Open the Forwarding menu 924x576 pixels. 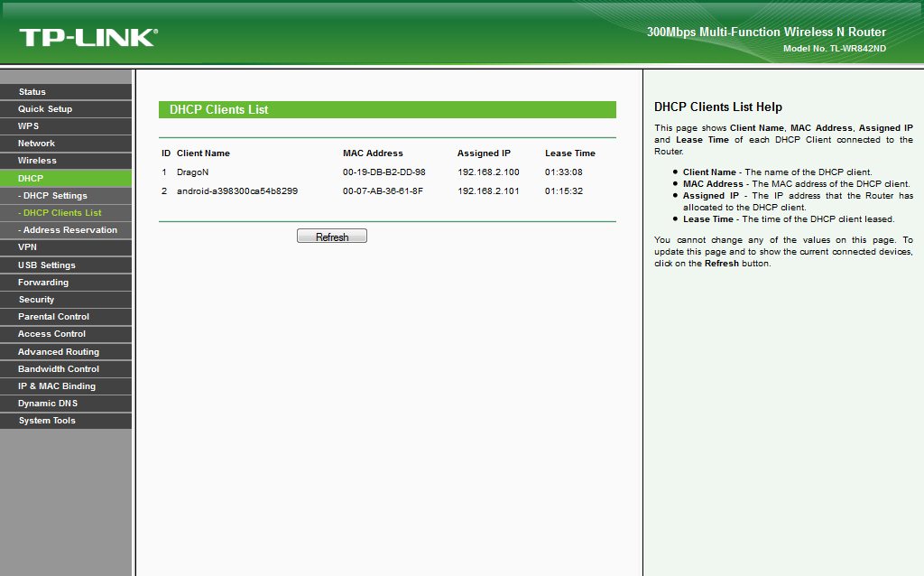tap(65, 283)
